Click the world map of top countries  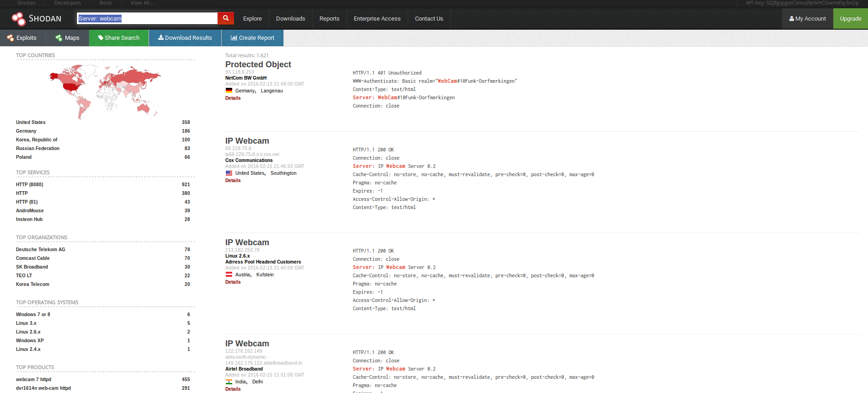coord(105,91)
